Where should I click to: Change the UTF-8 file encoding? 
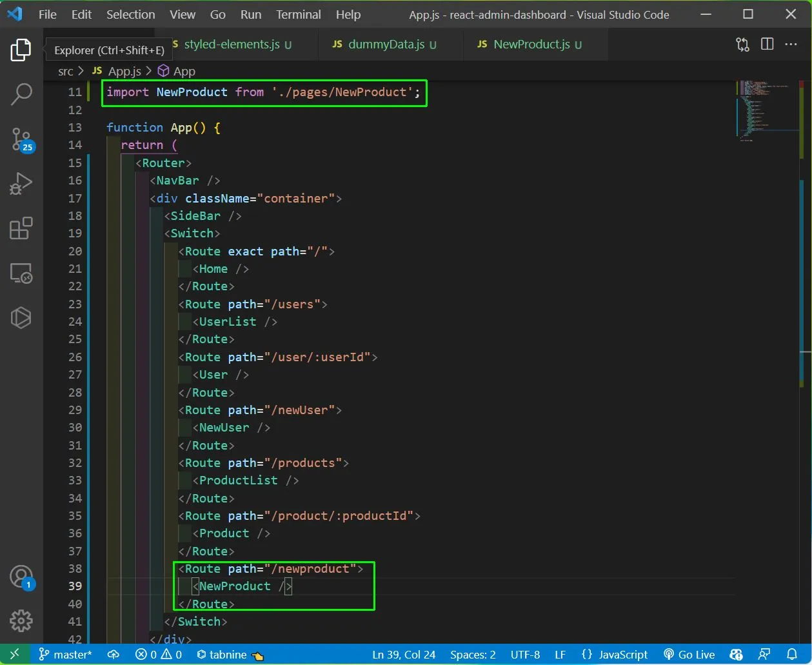click(525, 654)
